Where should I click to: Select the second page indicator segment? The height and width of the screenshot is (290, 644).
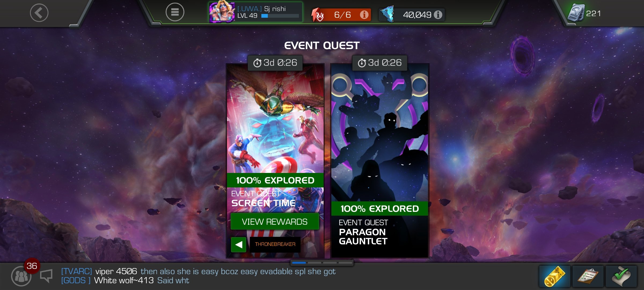314,263
